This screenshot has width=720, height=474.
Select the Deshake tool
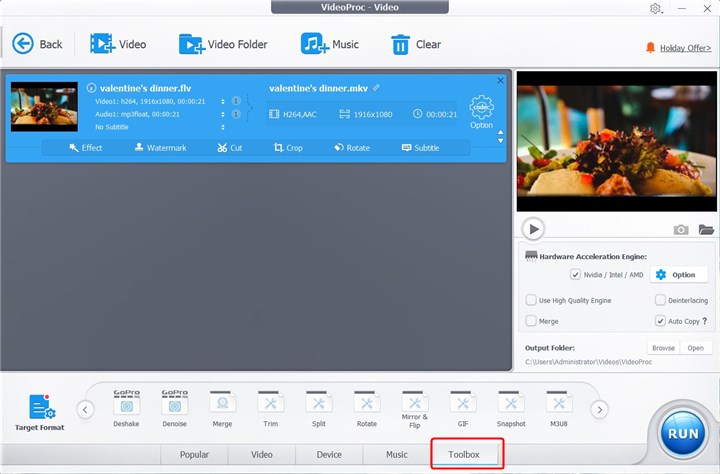(126, 408)
